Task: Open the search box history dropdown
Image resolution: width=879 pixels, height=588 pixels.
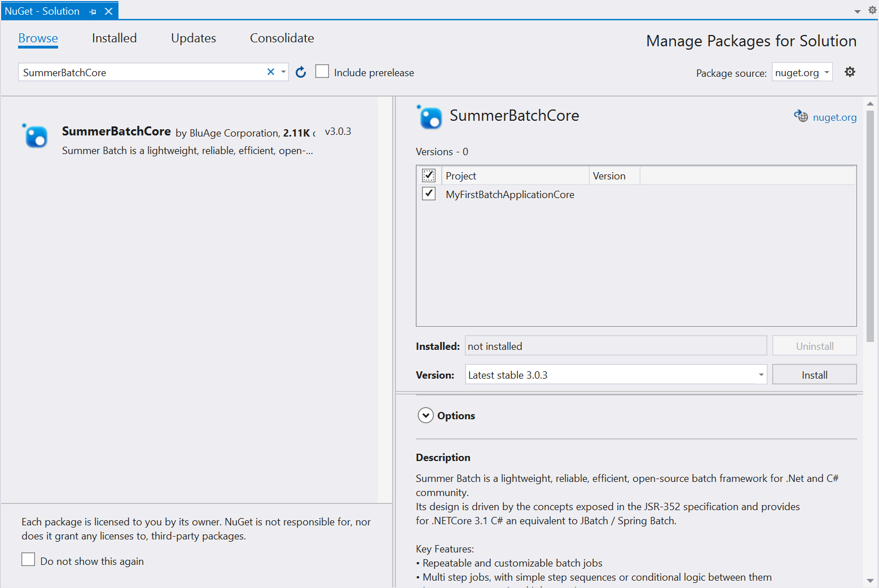Action: pos(283,72)
